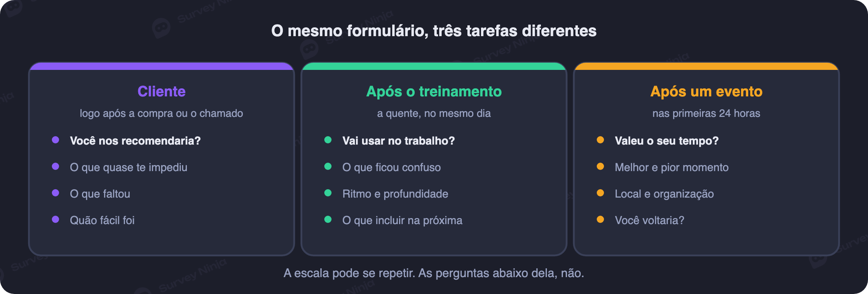The height and width of the screenshot is (294, 868).
Task: Click the purple bullet beside "Você nos recomendaria?"
Action: click(x=55, y=140)
